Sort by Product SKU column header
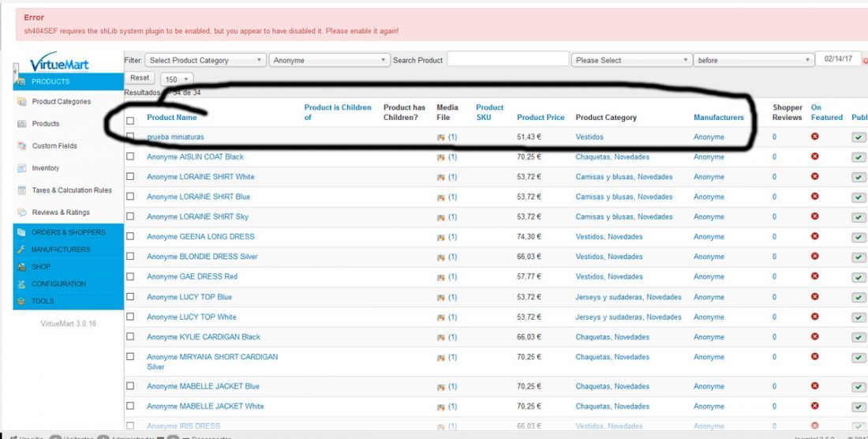 [x=489, y=112]
